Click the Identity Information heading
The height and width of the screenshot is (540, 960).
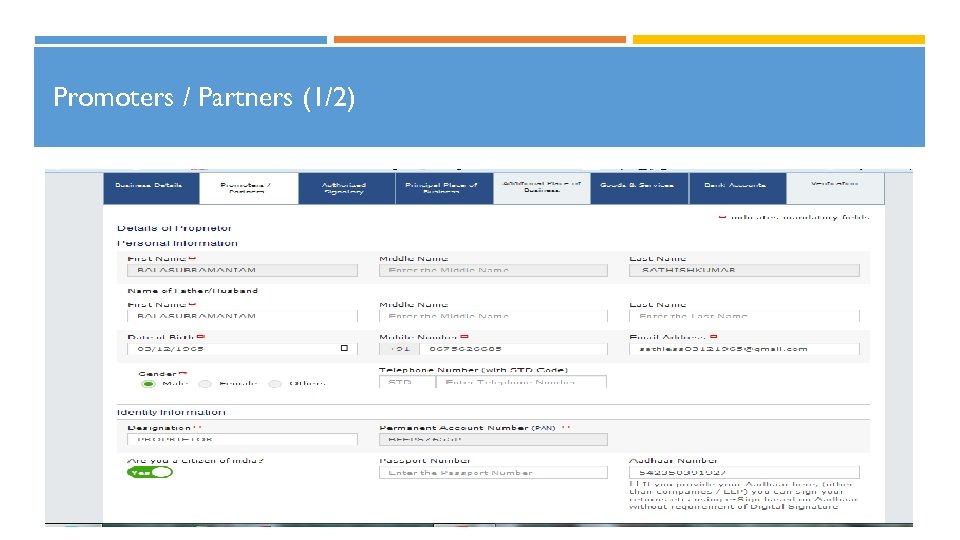[x=171, y=412]
